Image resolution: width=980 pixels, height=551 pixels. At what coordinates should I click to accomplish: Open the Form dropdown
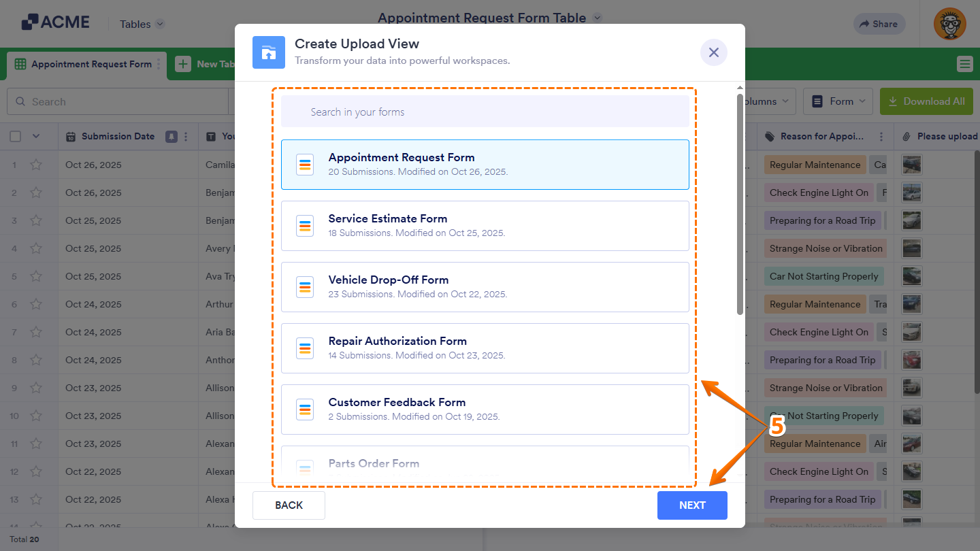click(838, 101)
